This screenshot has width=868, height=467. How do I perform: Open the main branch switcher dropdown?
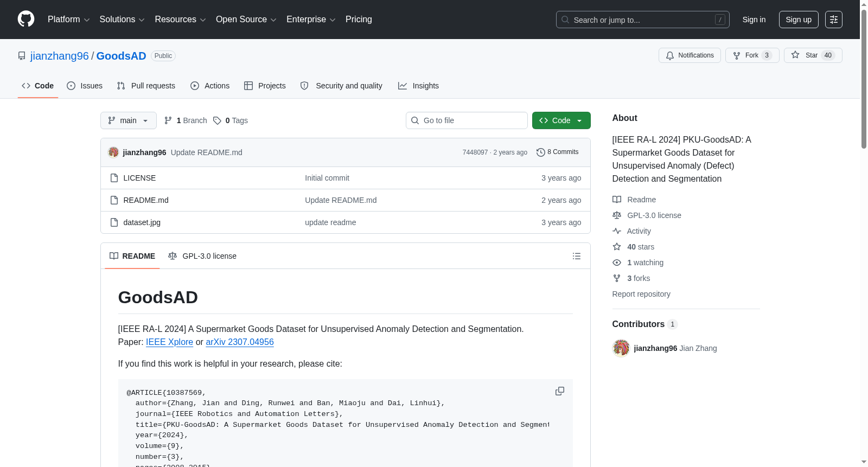pyautogui.click(x=129, y=120)
